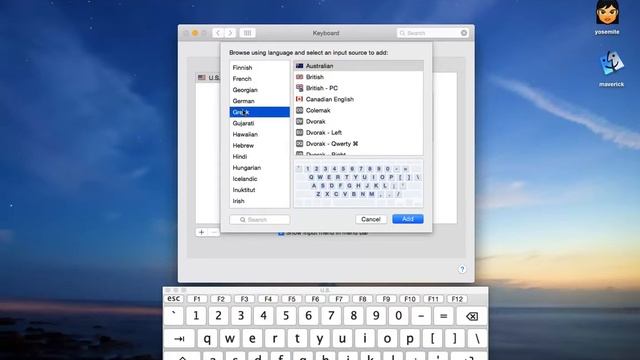Choose the Dvorak - Qwerty ⌘ input source

358,144
